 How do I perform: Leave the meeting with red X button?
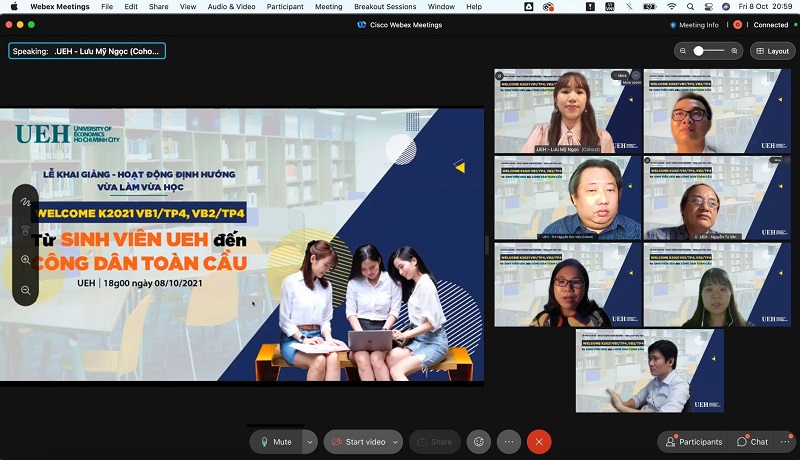click(539, 442)
